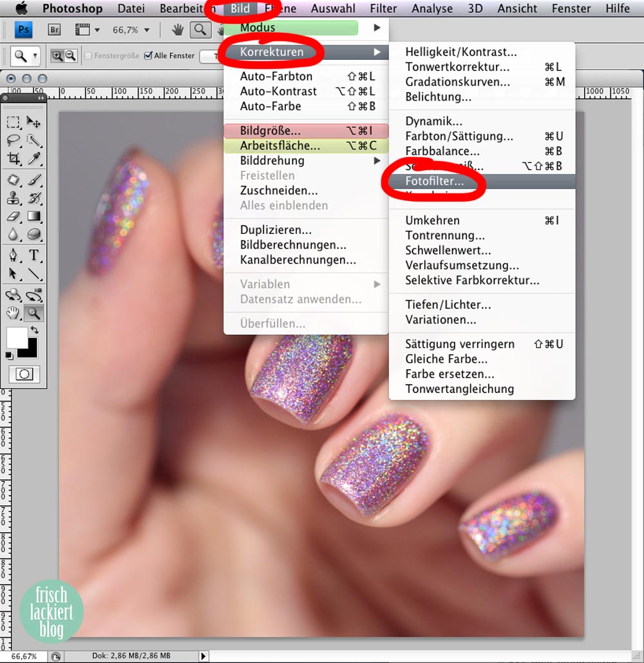Screen dimensions: 644x663
Task: Open the Filter menu in menu bar
Action: tap(383, 8)
